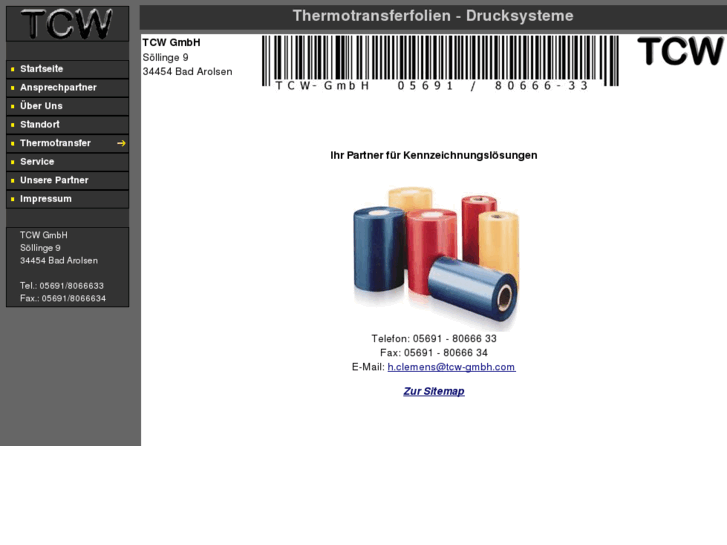Click the TCW logo in the sidebar
This screenshot has width=727, height=545.
click(67, 24)
